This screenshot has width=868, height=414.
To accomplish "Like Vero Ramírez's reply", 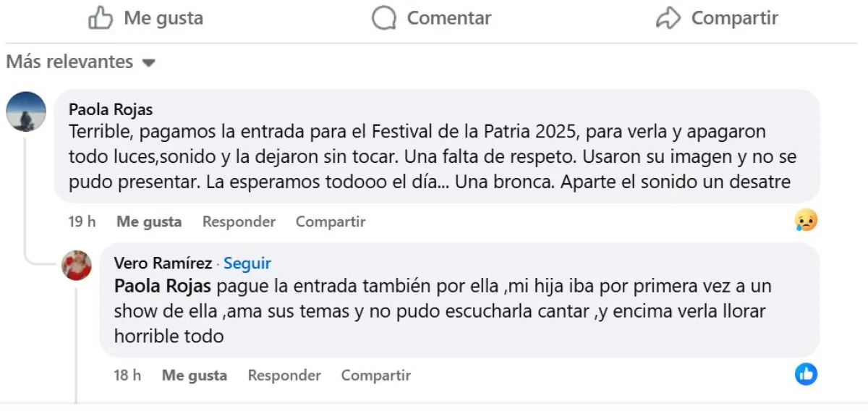I will 195,375.
